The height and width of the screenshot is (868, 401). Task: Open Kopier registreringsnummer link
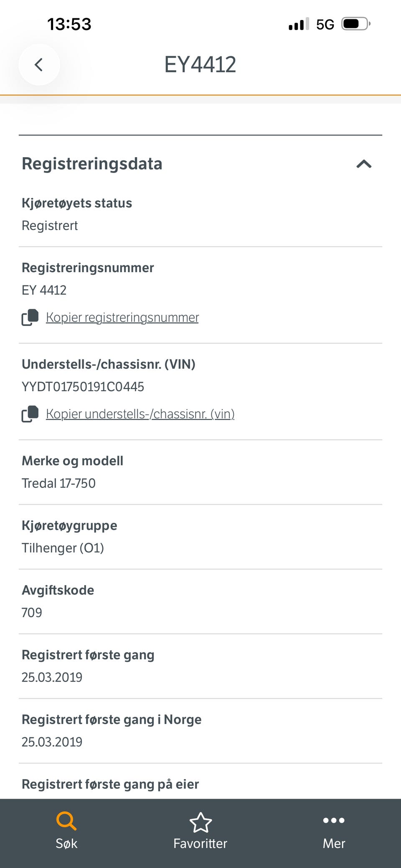pyautogui.click(x=122, y=318)
